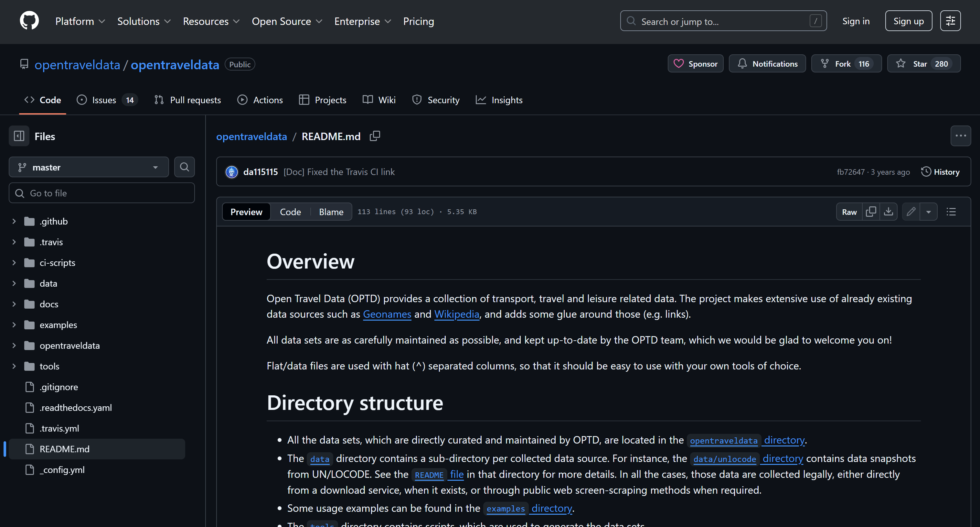Viewport: 980px width, 527px height.
Task: Switch to Code view
Action: (290, 211)
